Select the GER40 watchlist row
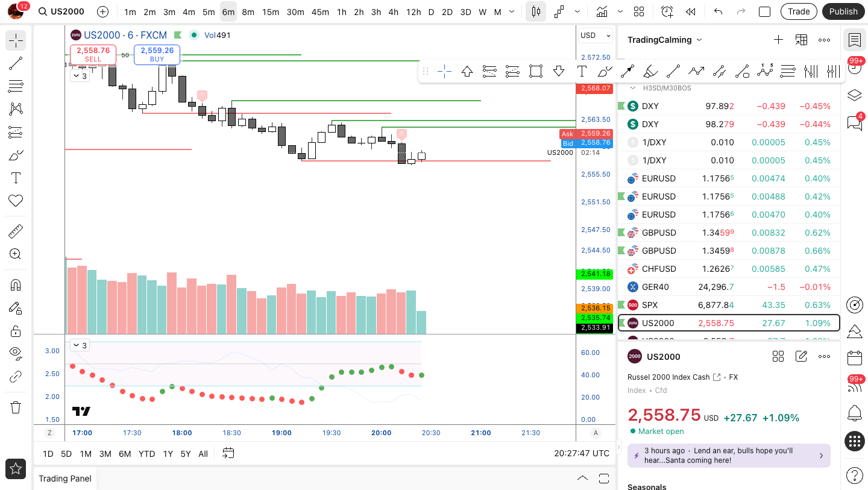Viewport: 868px width, 490px height. tap(729, 287)
